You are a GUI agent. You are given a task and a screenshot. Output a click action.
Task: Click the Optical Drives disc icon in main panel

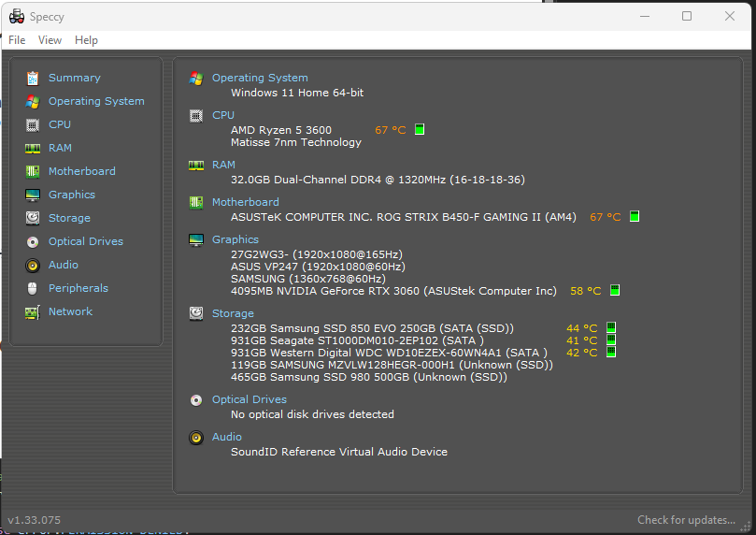pyautogui.click(x=195, y=400)
